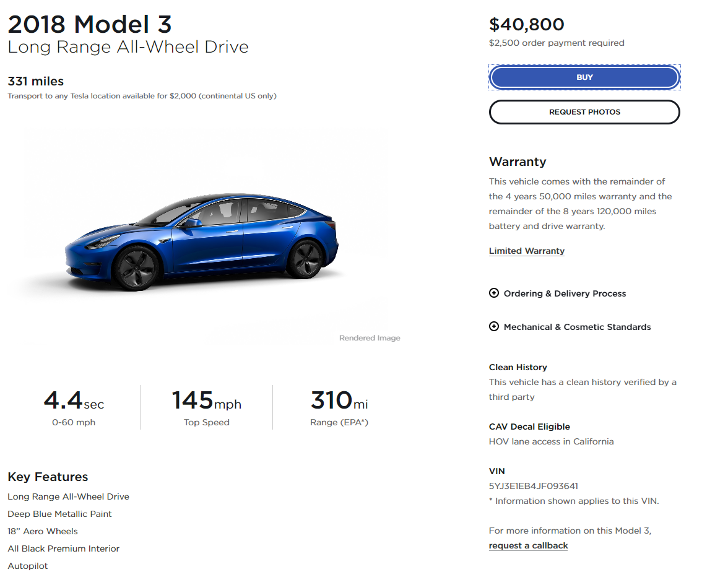The height and width of the screenshot is (572, 728).
Task: Select the VIN number 5YJ3E1EB4JF093641
Action: (534, 486)
